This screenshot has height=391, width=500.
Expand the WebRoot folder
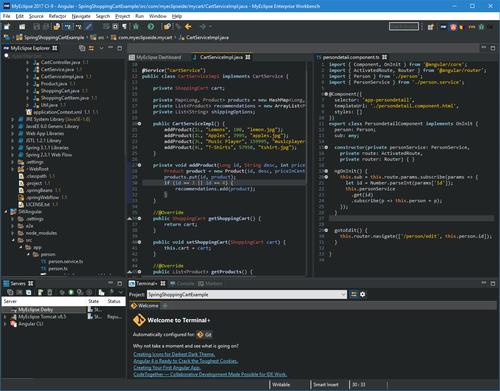[12, 169]
